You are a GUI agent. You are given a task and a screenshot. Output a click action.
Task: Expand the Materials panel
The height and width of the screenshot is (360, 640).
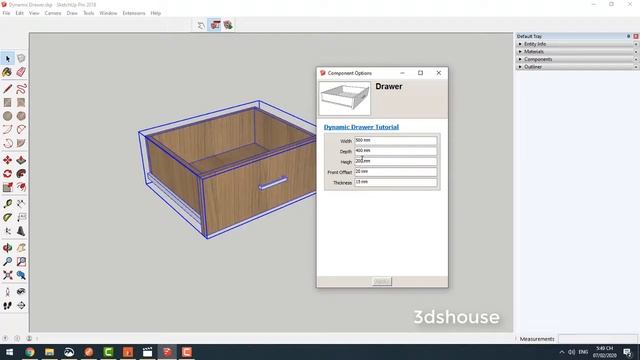[x=577, y=51]
